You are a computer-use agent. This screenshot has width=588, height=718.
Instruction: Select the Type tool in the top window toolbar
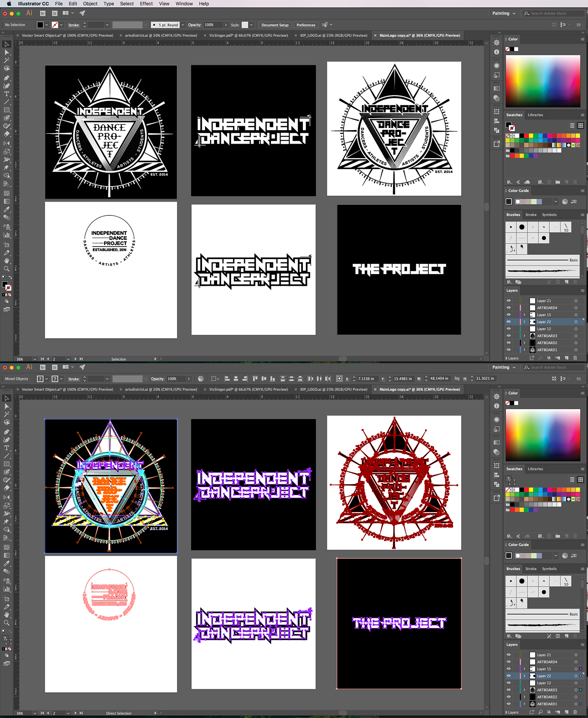(x=7, y=94)
